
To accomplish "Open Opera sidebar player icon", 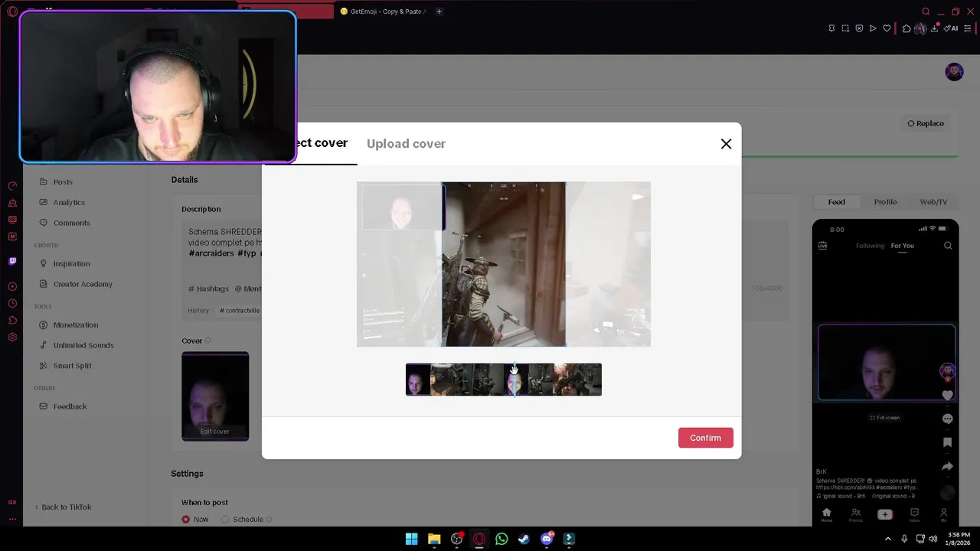I will pos(12,287).
